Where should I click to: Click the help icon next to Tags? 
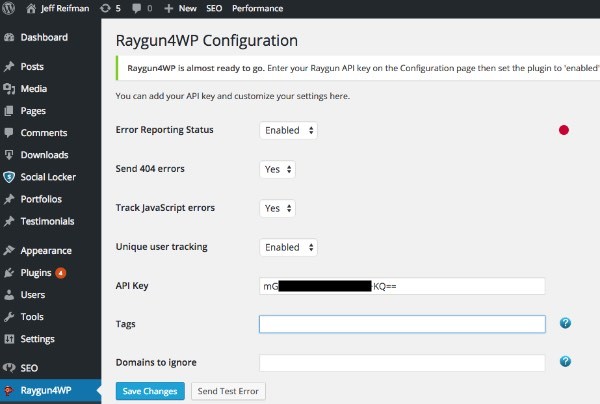coord(565,323)
